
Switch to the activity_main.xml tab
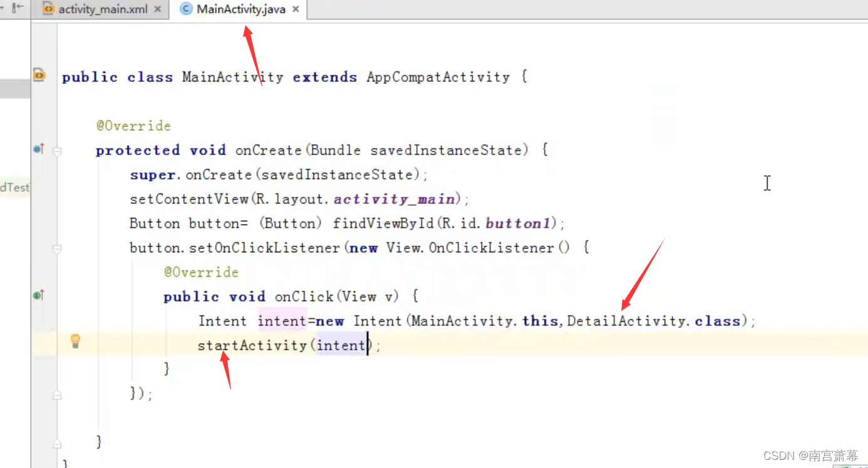103,9
